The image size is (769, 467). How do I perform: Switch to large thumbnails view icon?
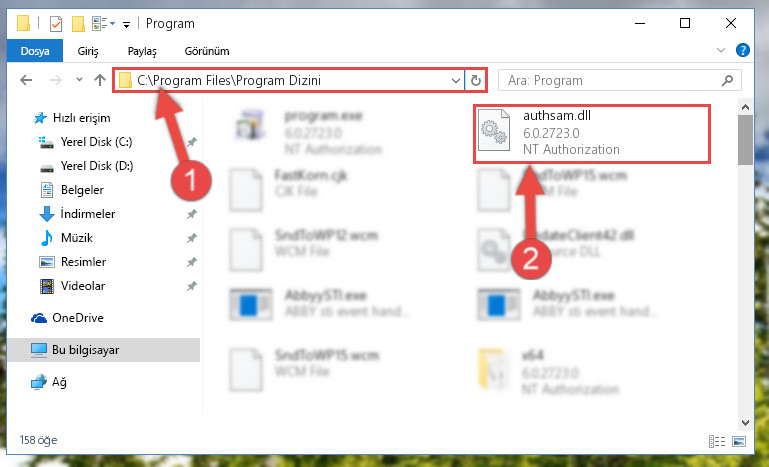[x=739, y=441]
